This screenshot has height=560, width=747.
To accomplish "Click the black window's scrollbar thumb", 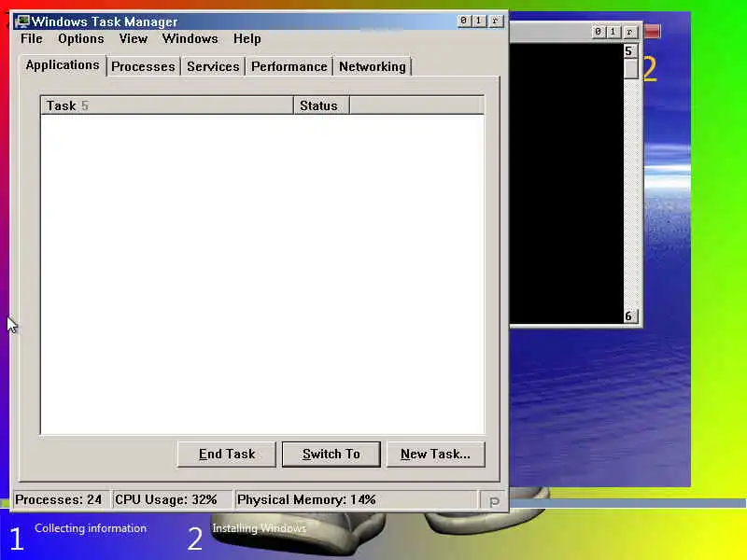I will (x=631, y=68).
